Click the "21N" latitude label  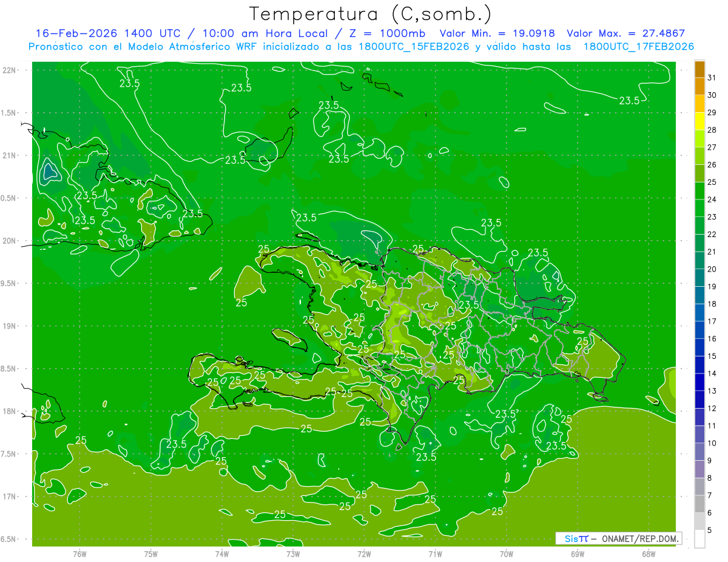[9, 155]
